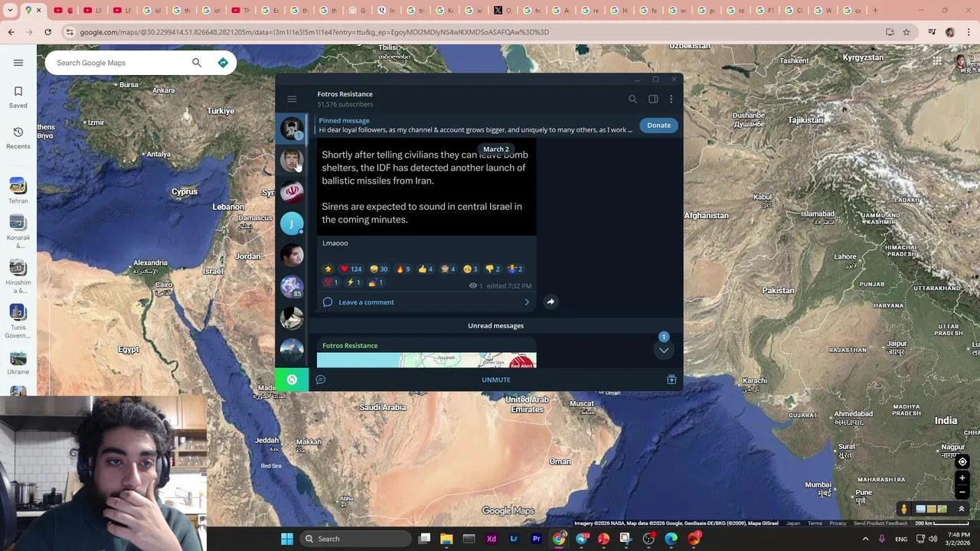The width and height of the screenshot is (980, 551).
Task: Open Premiere Pro from taskbar
Action: (x=536, y=539)
